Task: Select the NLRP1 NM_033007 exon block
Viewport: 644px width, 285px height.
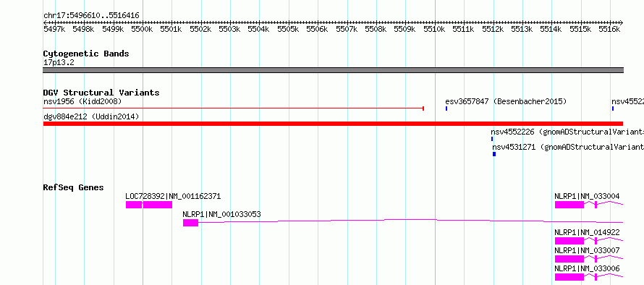Action: pyautogui.click(x=569, y=259)
